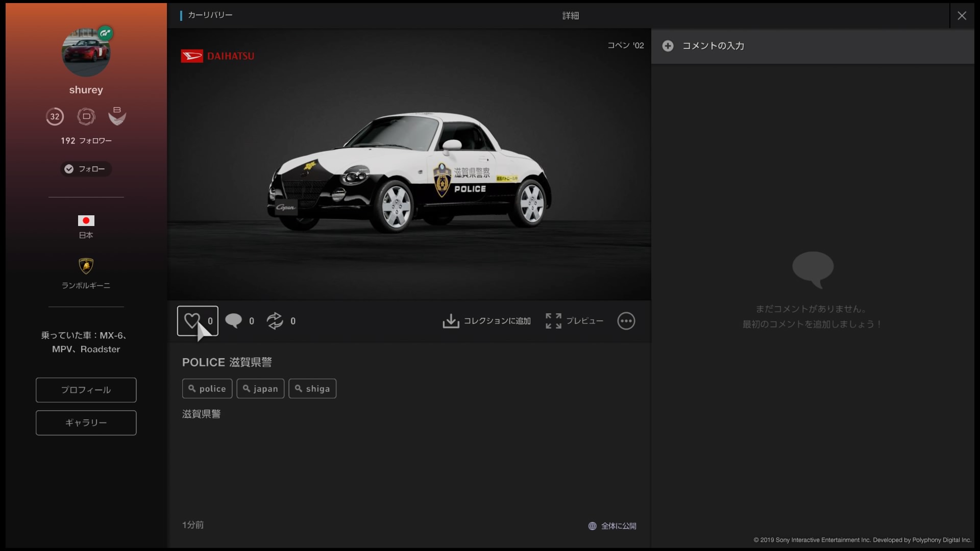
Task: Click the Daihatsu brand logo
Action: click(x=217, y=56)
